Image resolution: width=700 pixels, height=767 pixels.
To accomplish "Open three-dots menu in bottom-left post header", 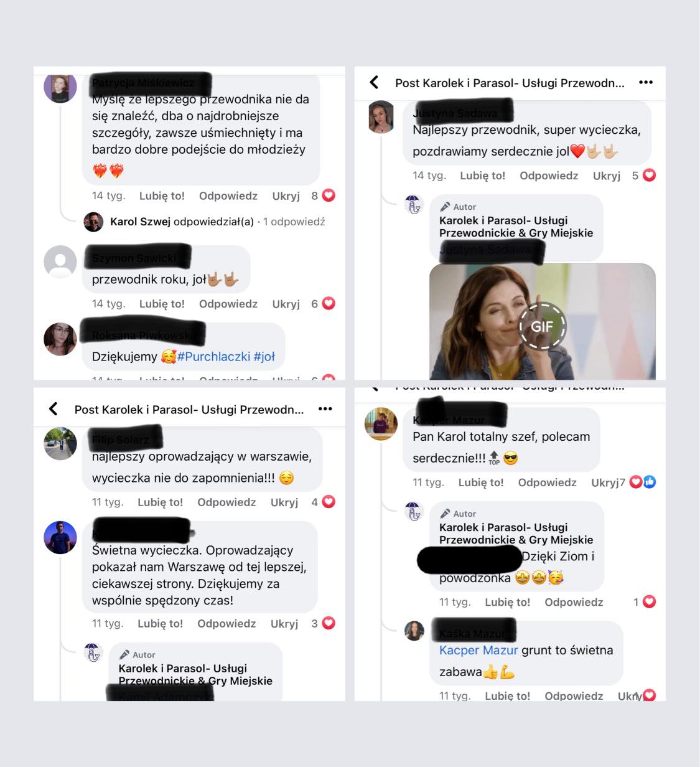I will coord(325,409).
